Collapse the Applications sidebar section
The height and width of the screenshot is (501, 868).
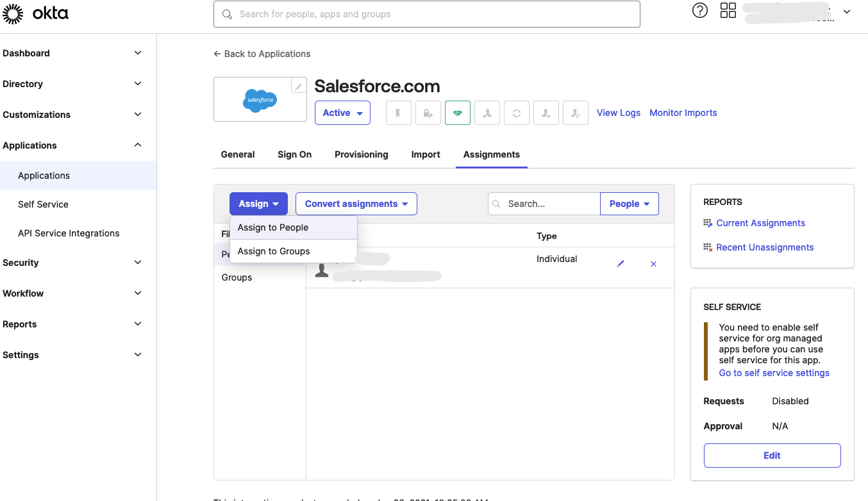138,145
